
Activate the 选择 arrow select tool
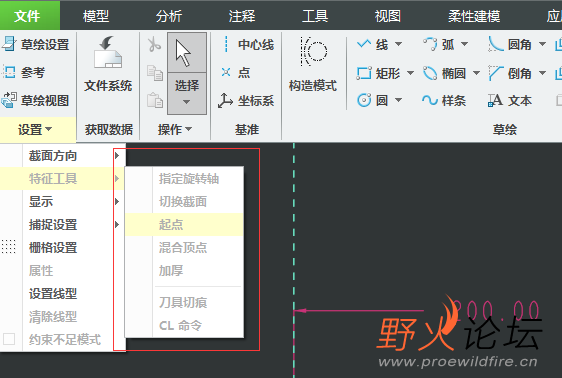tap(187, 53)
